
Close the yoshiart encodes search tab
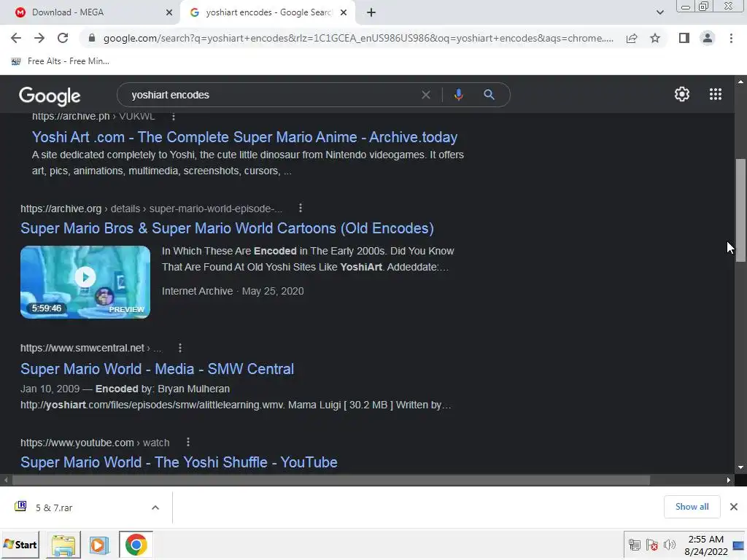[x=344, y=12]
